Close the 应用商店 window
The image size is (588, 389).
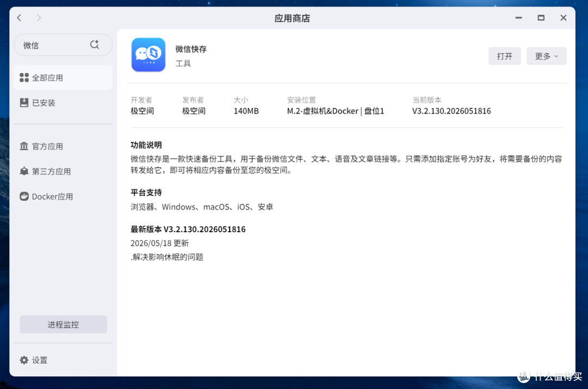(563, 17)
